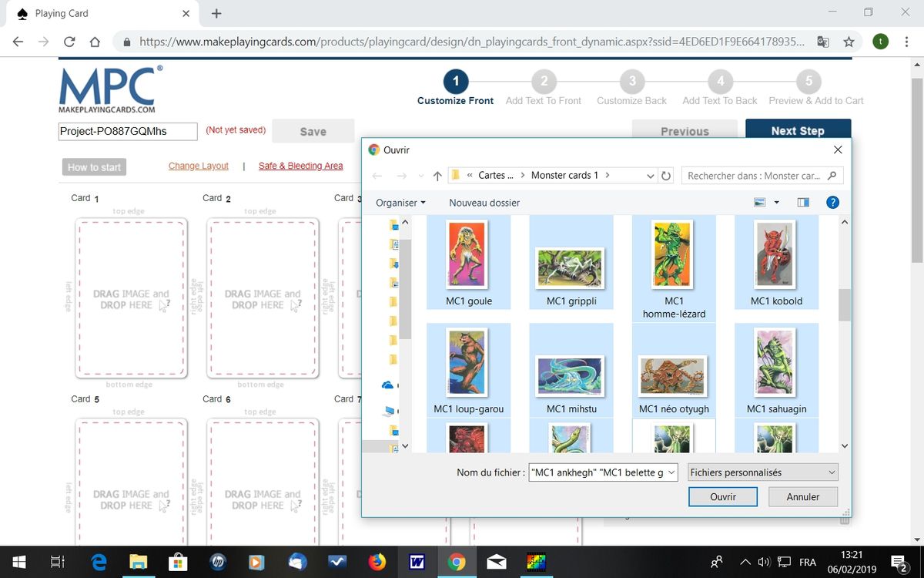Click the Playing Card browser tab
This screenshot has width=924, height=578.
click(102, 13)
